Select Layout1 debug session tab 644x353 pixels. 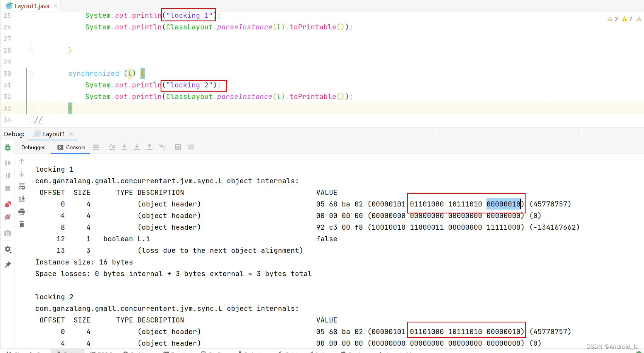point(53,134)
